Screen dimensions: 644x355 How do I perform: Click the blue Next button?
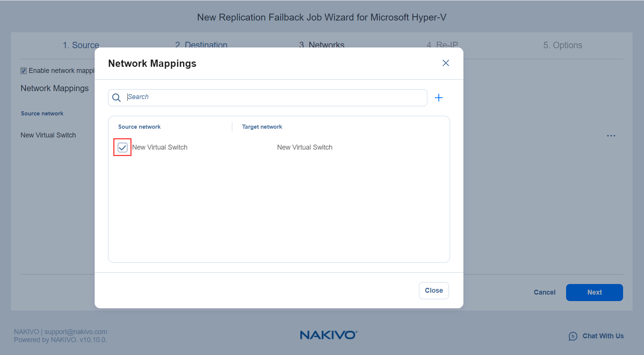tap(594, 292)
